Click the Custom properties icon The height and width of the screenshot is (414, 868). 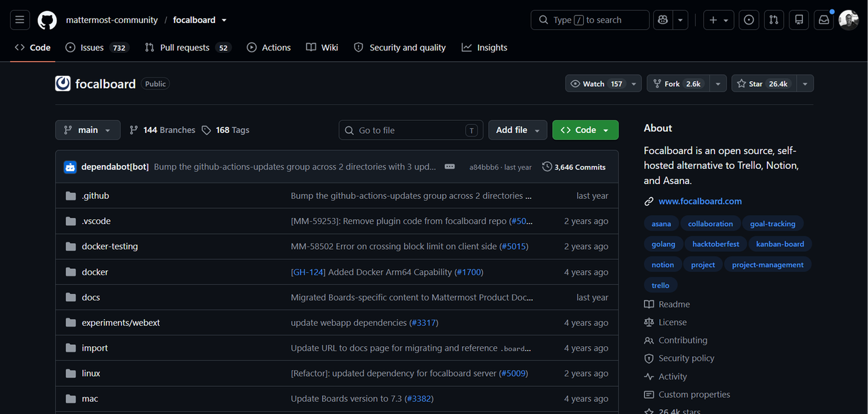click(649, 394)
